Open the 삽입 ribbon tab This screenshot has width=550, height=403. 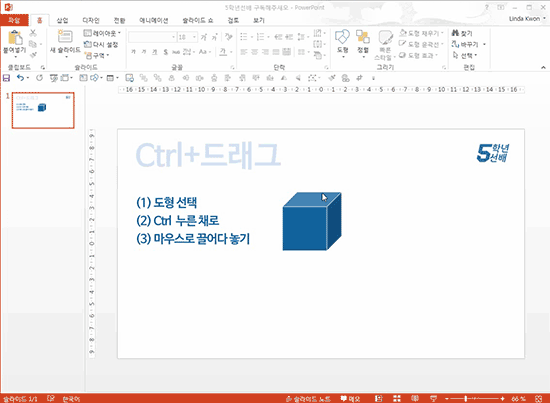tap(62, 20)
